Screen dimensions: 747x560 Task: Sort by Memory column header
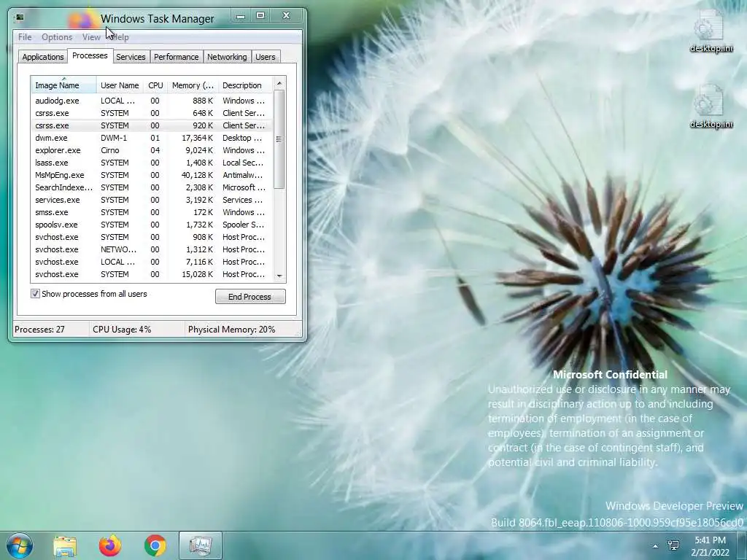(x=193, y=85)
